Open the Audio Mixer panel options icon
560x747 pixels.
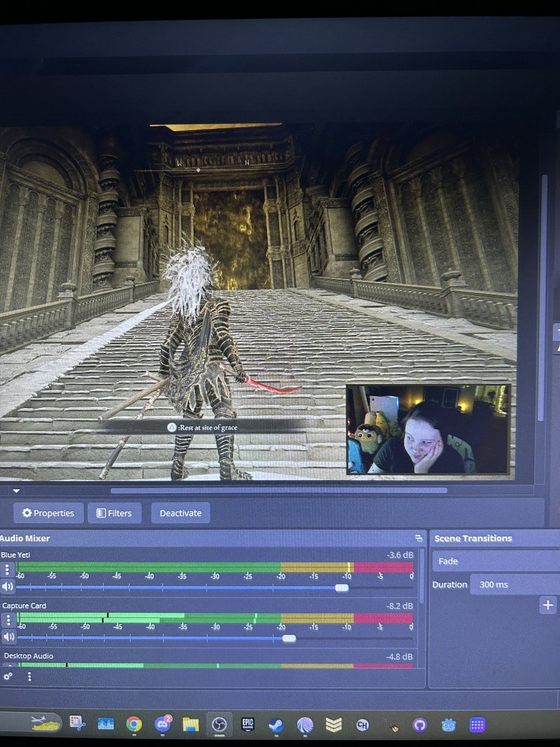pos(419,538)
